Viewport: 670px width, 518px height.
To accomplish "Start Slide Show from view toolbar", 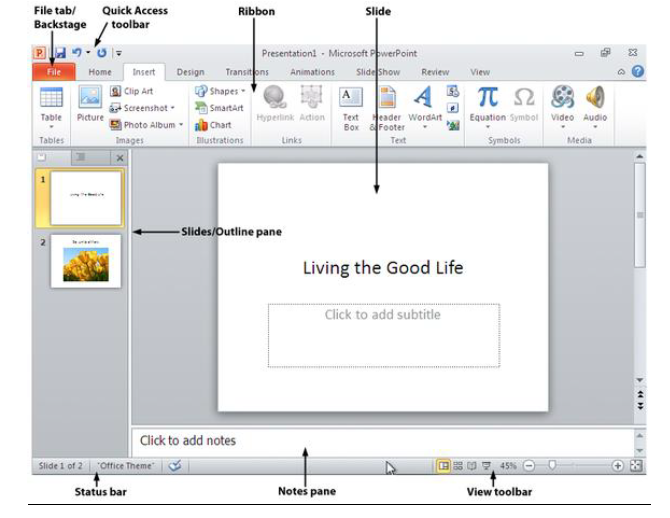I will [x=486, y=466].
